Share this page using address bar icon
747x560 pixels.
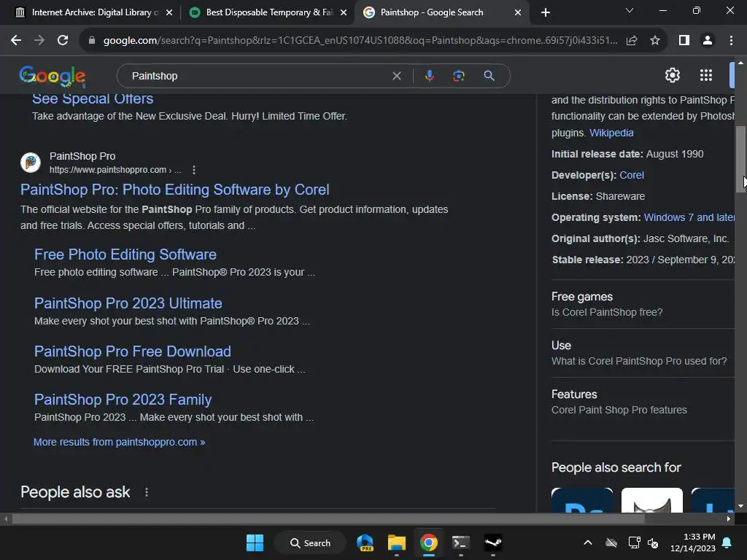pos(632,41)
